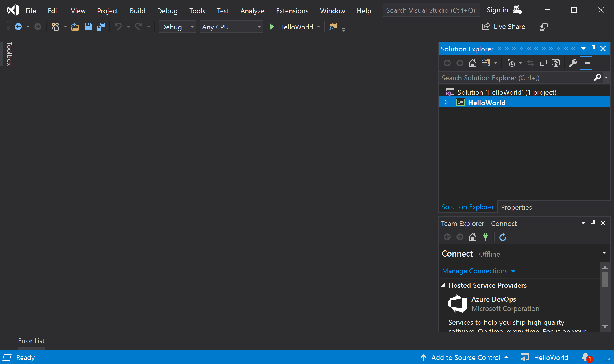Switch to the Properties tab
This screenshot has height=364, width=614.
point(516,207)
